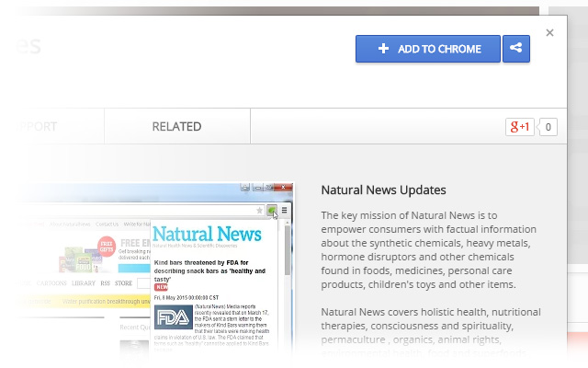Screen dimensions: 588x368
Task: Click the ADD TO CHROME button
Action: (x=427, y=49)
